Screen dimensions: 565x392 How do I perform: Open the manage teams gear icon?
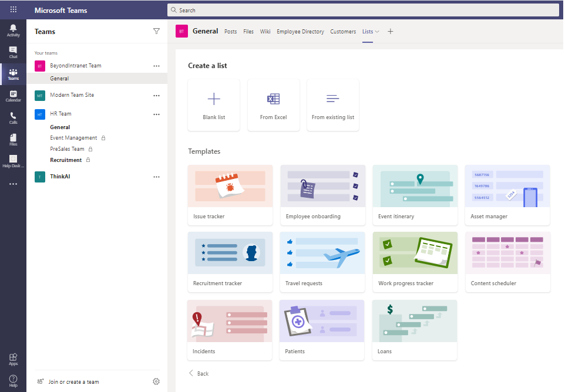pos(156,381)
